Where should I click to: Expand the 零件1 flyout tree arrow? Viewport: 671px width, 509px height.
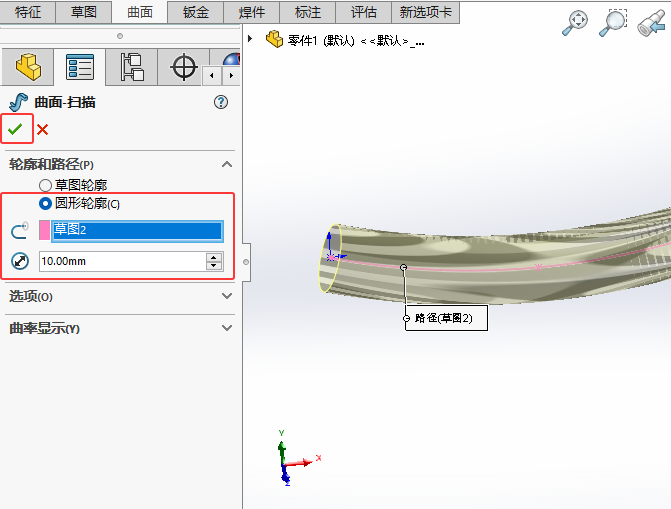coord(250,39)
